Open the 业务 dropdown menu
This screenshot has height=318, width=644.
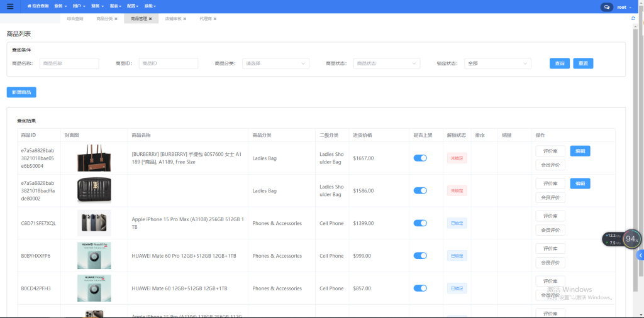point(60,6)
